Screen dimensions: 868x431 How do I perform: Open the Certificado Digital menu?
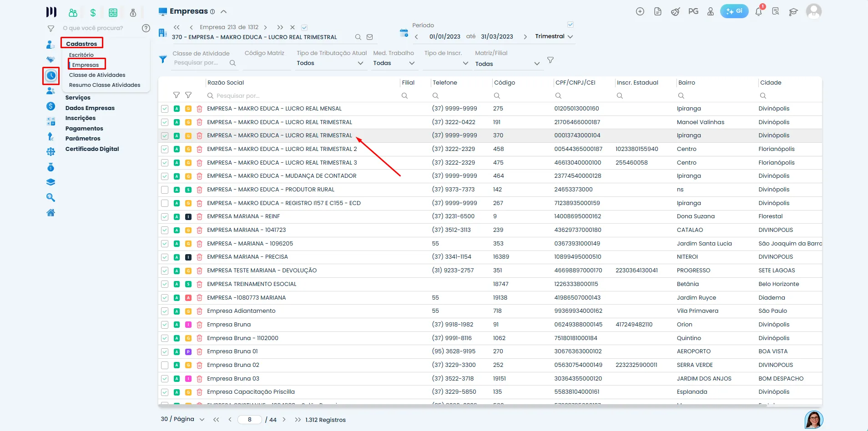coord(92,149)
